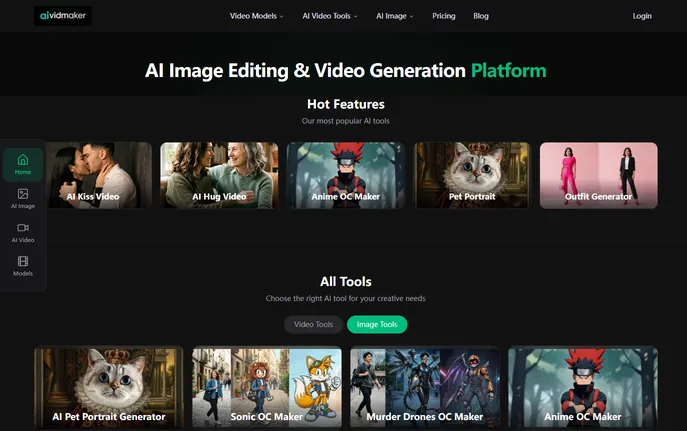Open the Home icon in the sidebar
This screenshot has width=687, height=431.
click(23, 165)
